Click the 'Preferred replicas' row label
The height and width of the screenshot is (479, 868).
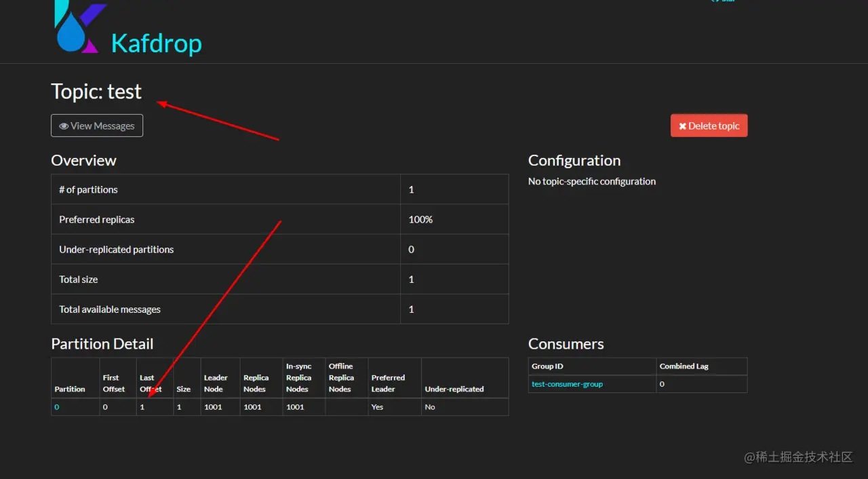(97, 220)
